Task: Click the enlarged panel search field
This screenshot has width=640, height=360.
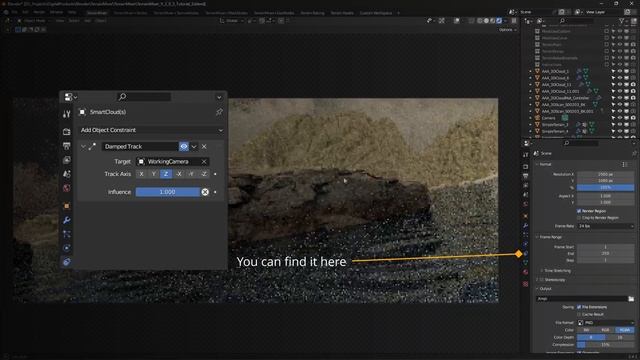Action: pos(144,97)
